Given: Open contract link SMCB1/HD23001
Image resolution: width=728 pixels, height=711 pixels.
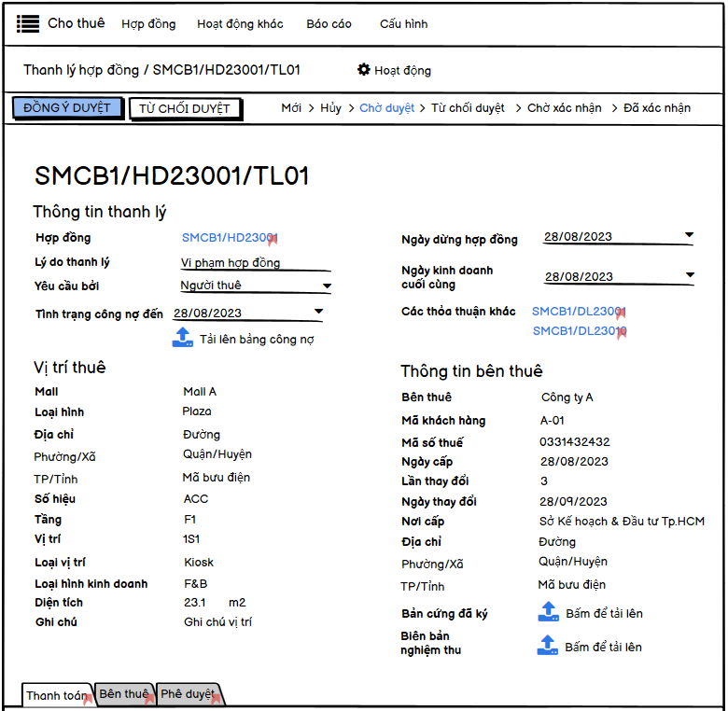Looking at the screenshot, I should [230, 238].
